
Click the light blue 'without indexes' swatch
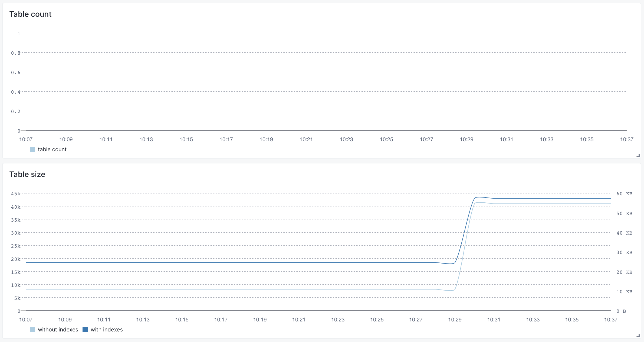tap(32, 330)
